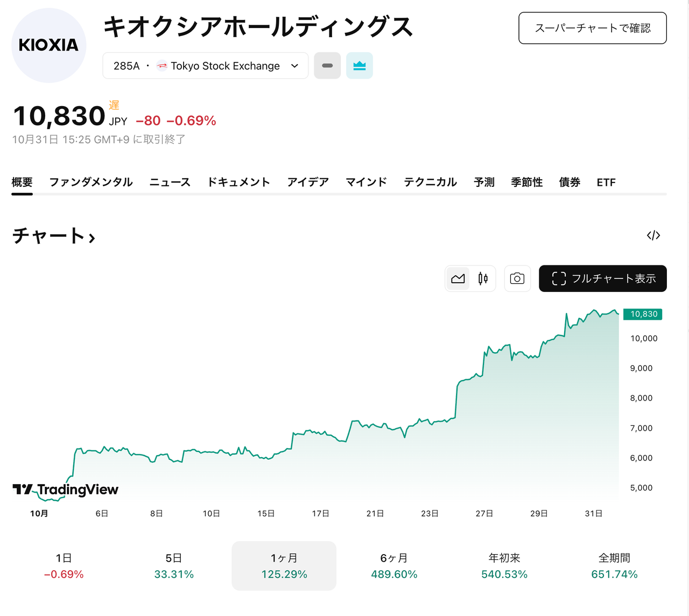Viewport: 689px width, 616px height.
Task: Click スーパーチャートで確認 button
Action: pos(592,28)
